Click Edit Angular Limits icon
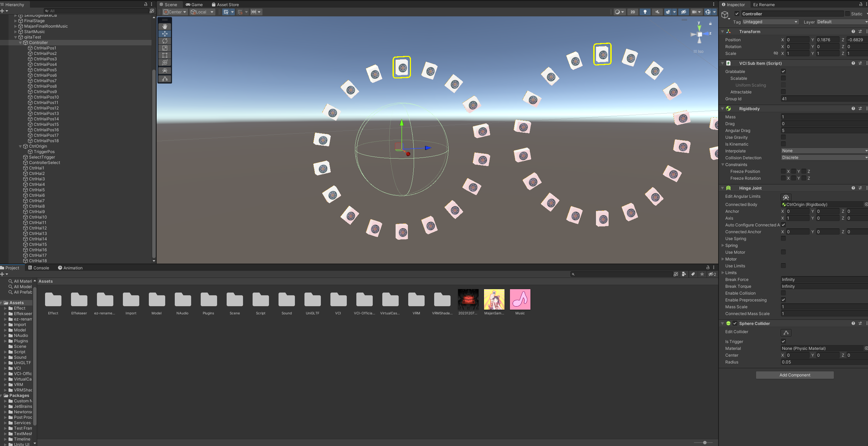The image size is (868, 446). point(786,197)
